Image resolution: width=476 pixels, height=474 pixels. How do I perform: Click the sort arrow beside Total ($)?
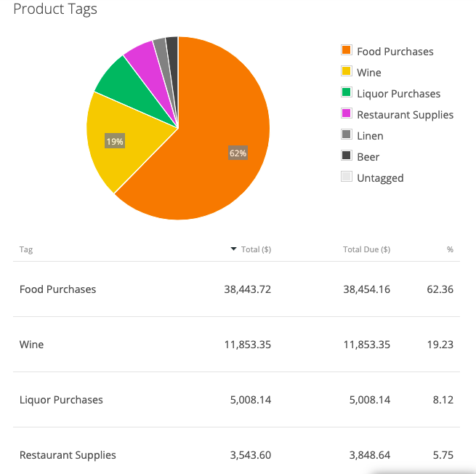pos(233,249)
